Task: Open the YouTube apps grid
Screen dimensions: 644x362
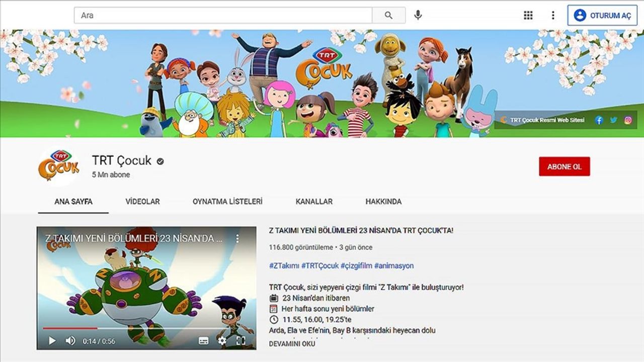Action: (x=528, y=16)
